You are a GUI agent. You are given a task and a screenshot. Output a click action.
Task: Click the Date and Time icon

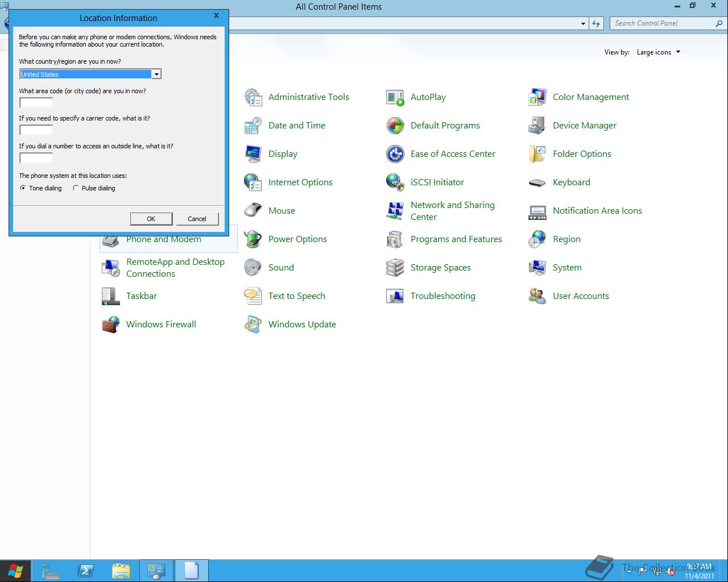253,126
